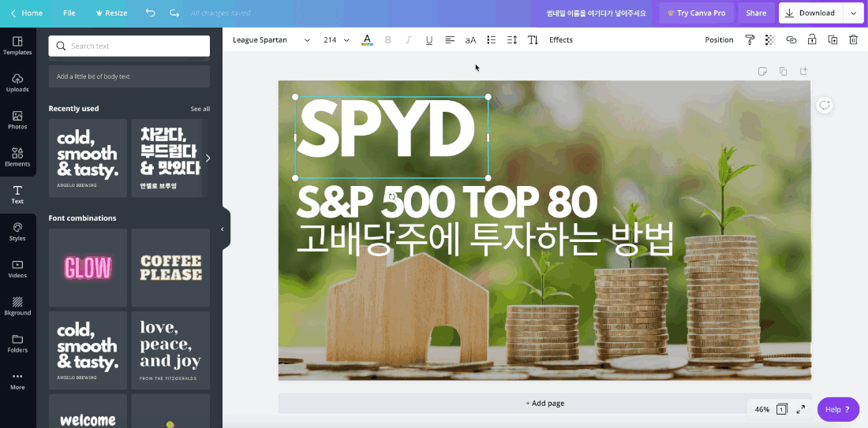This screenshot has height=428, width=868.
Task: Open the page grid view
Action: coord(782,409)
